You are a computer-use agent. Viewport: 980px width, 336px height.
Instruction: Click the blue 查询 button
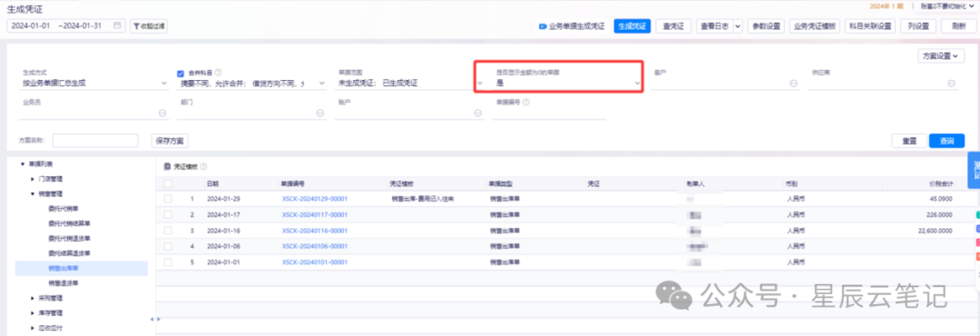pyautogui.click(x=946, y=141)
